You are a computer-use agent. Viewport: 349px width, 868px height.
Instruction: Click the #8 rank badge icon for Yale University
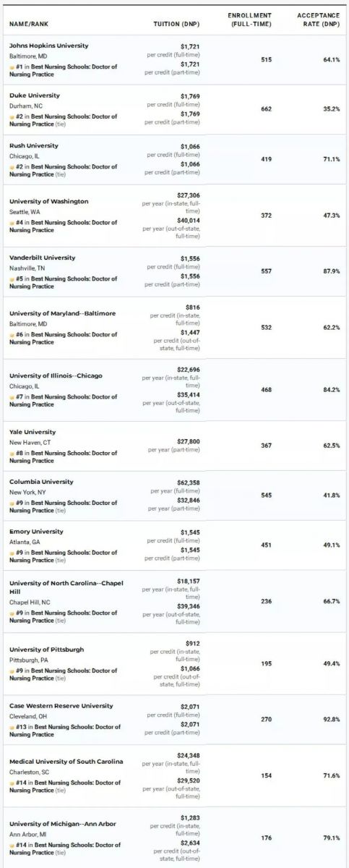(x=12, y=454)
